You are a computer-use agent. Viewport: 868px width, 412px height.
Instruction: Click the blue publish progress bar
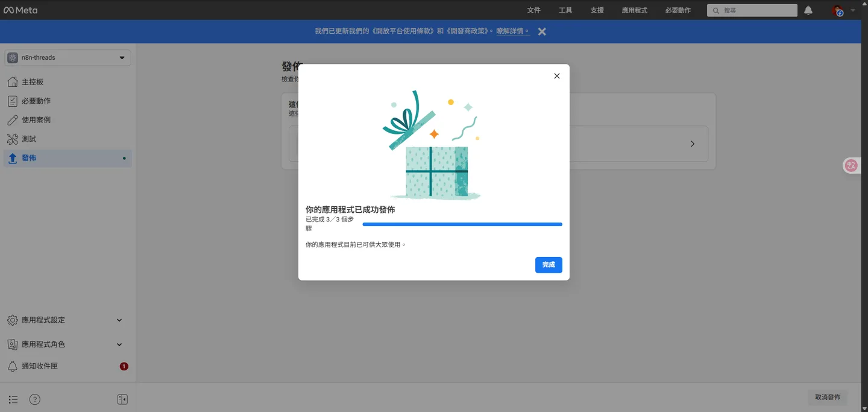pyautogui.click(x=462, y=224)
